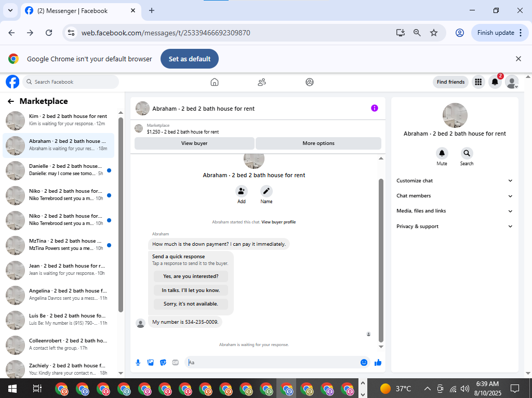
Task: Open MzTina conversation in list
Action: pos(59,245)
